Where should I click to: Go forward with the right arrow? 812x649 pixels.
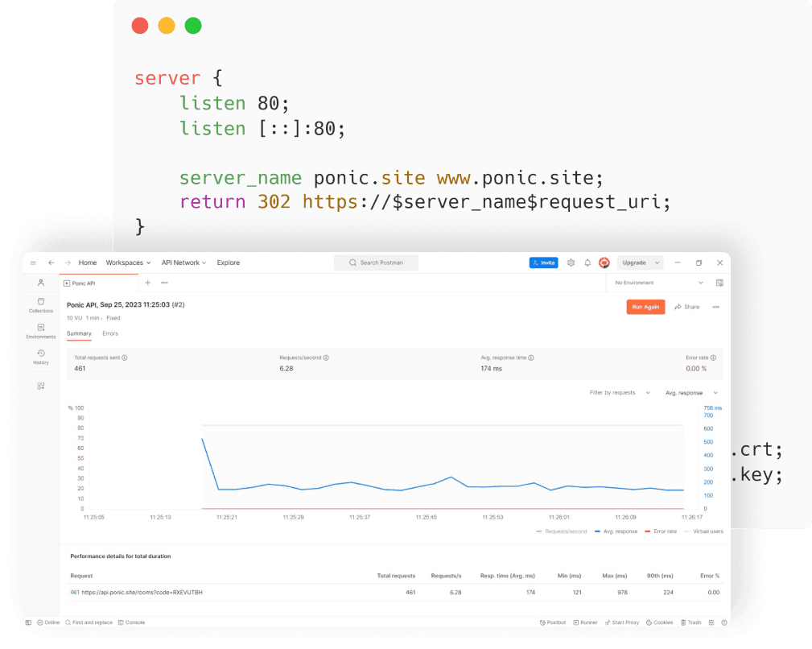coord(68,262)
